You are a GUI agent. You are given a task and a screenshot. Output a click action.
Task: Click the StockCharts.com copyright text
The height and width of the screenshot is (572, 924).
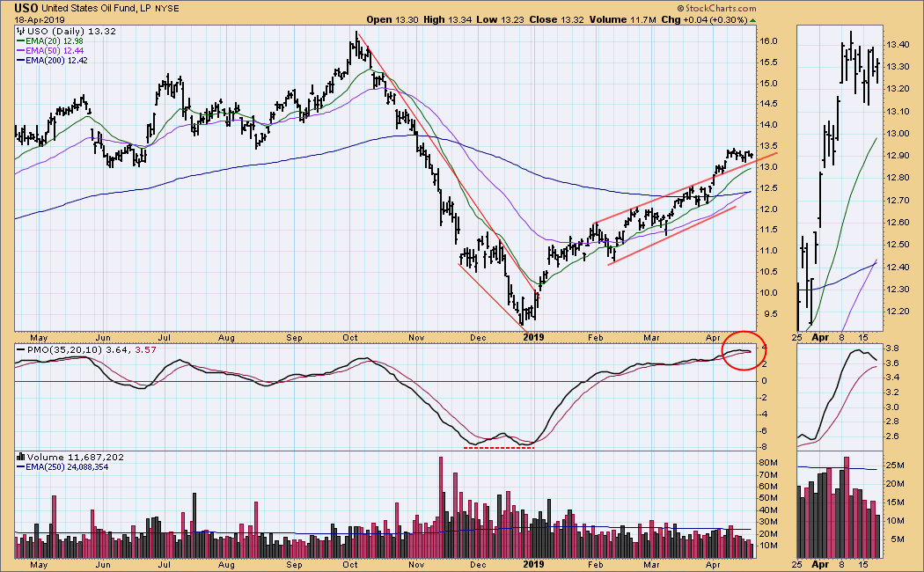(716, 8)
